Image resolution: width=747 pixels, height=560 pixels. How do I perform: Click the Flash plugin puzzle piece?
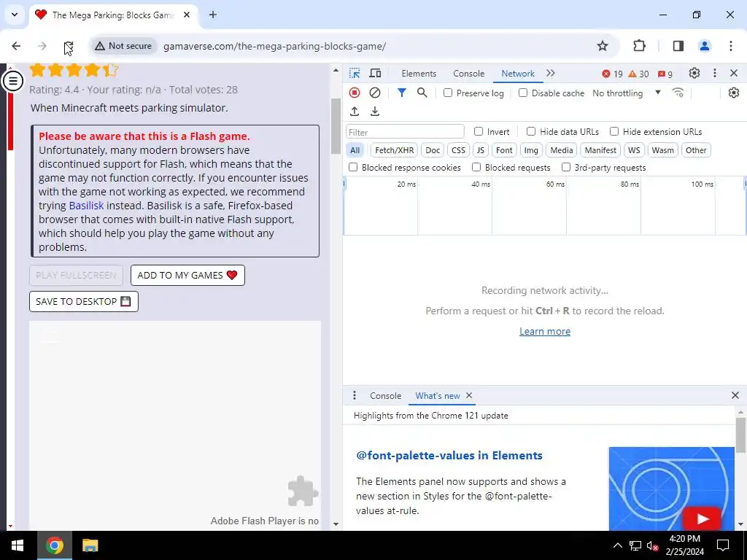(303, 491)
